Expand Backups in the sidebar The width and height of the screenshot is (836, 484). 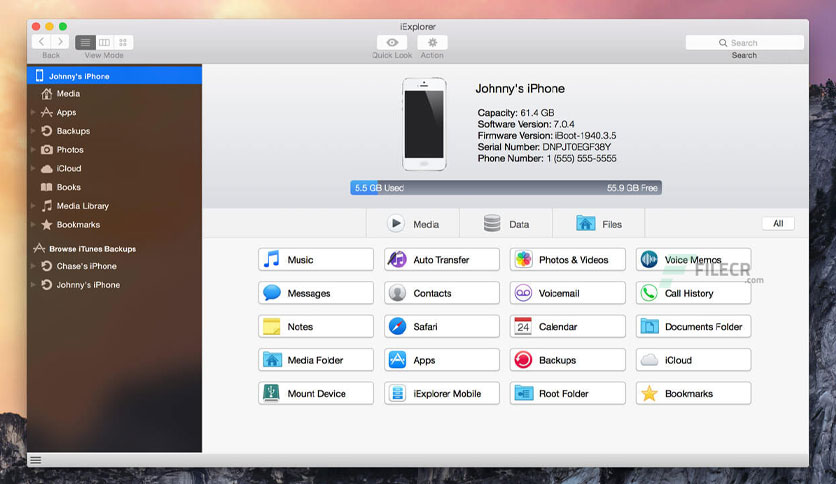pyautogui.click(x=33, y=131)
